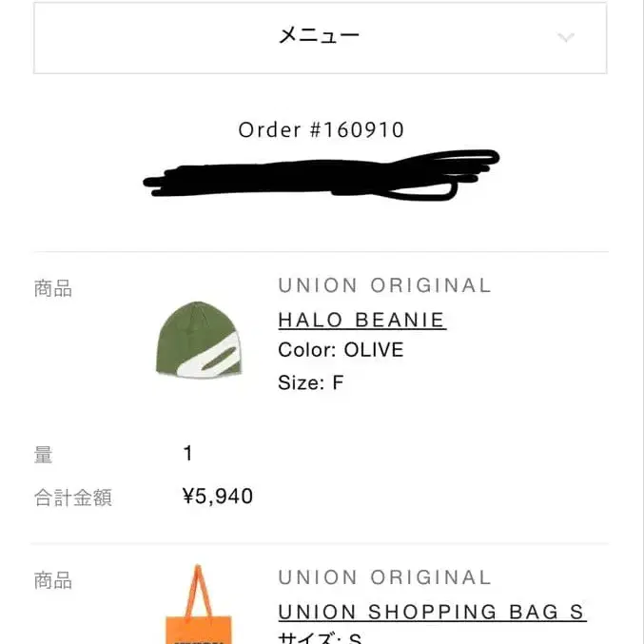The image size is (644, 644).
Task: Click the orange shopping bag image
Action: point(198,607)
